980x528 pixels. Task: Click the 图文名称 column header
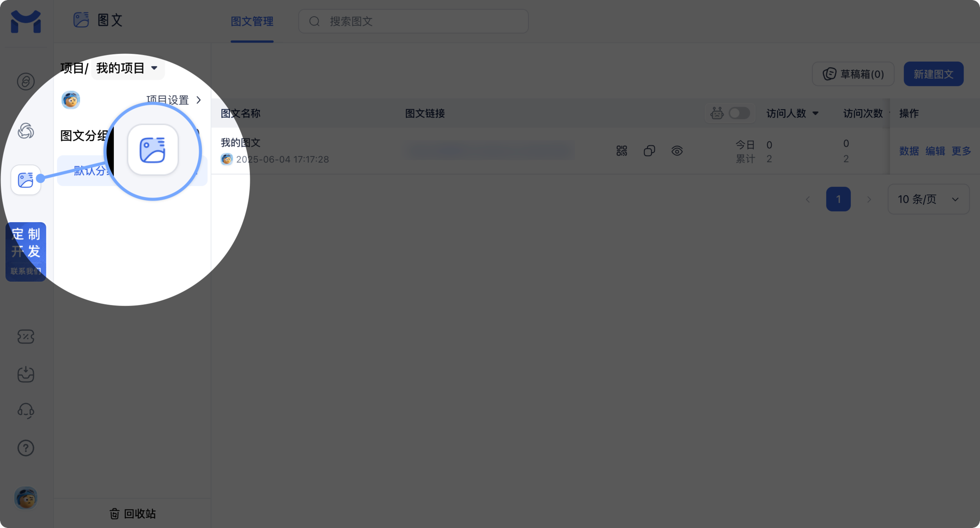coord(241,113)
